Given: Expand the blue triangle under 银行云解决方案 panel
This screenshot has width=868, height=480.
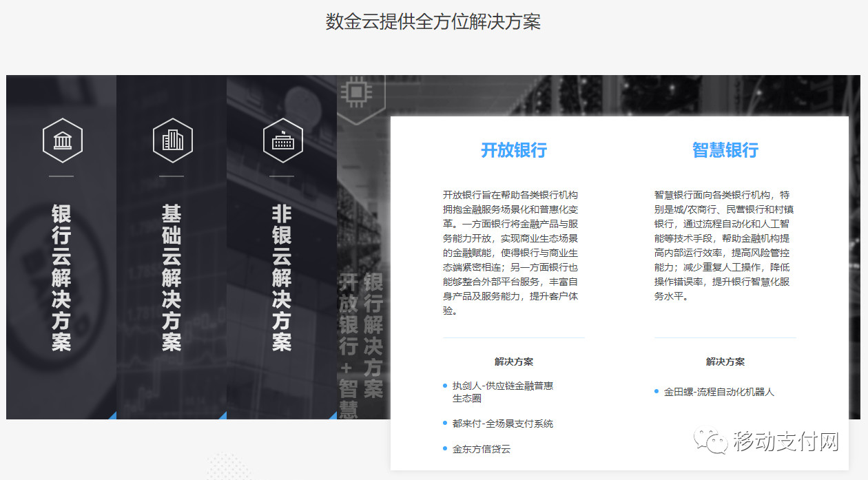Looking at the screenshot, I should pos(112,415).
